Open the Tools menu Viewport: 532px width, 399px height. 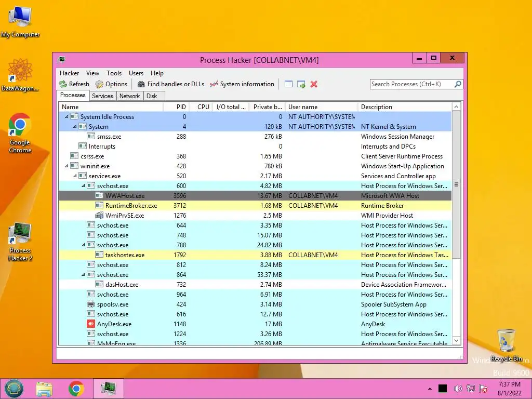(x=114, y=73)
